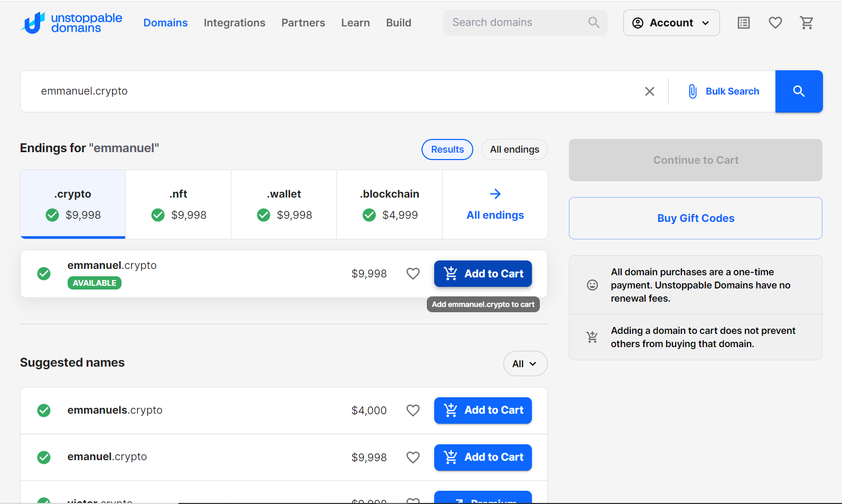The width and height of the screenshot is (842, 504).
Task: Open the Partners navigation item
Action: tap(303, 23)
